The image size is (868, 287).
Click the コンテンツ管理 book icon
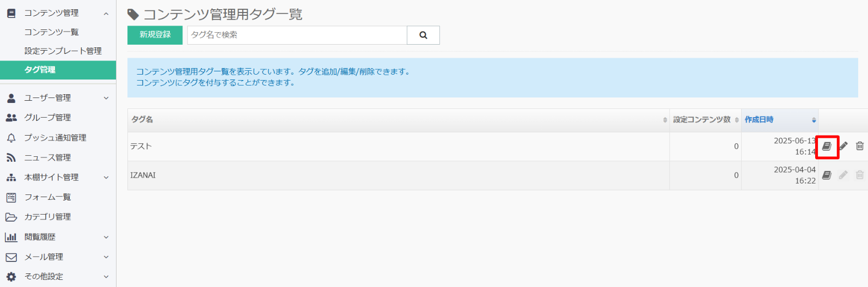click(11, 13)
